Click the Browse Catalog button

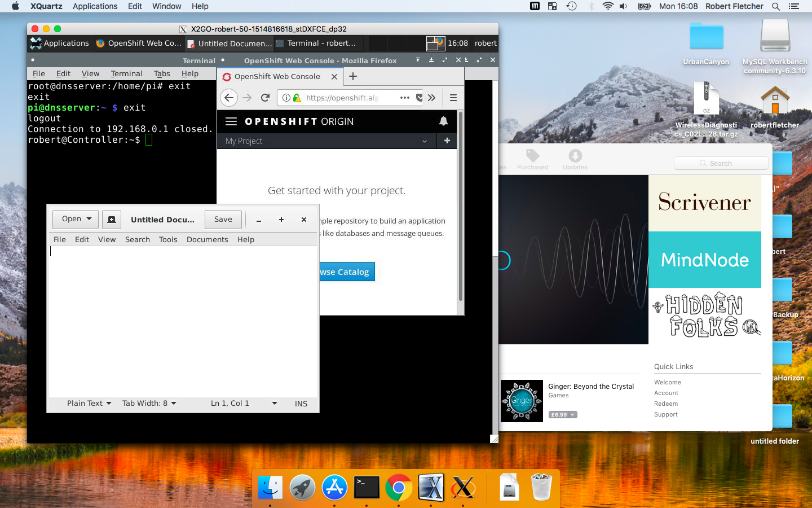(347, 272)
